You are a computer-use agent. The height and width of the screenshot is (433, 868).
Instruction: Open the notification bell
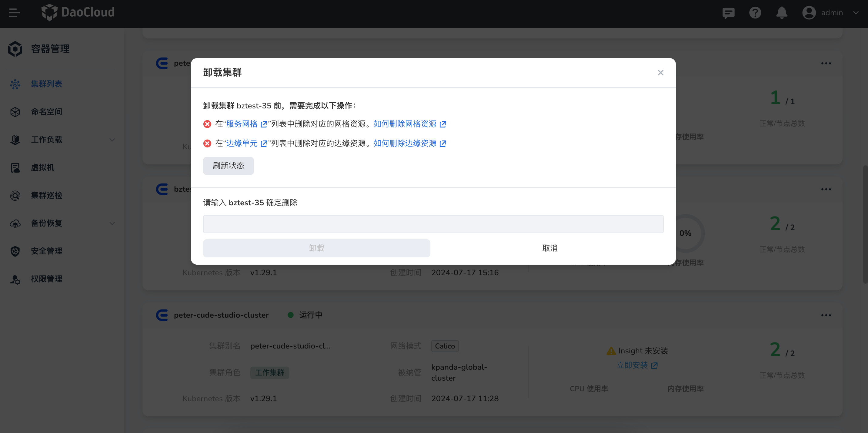pyautogui.click(x=781, y=13)
